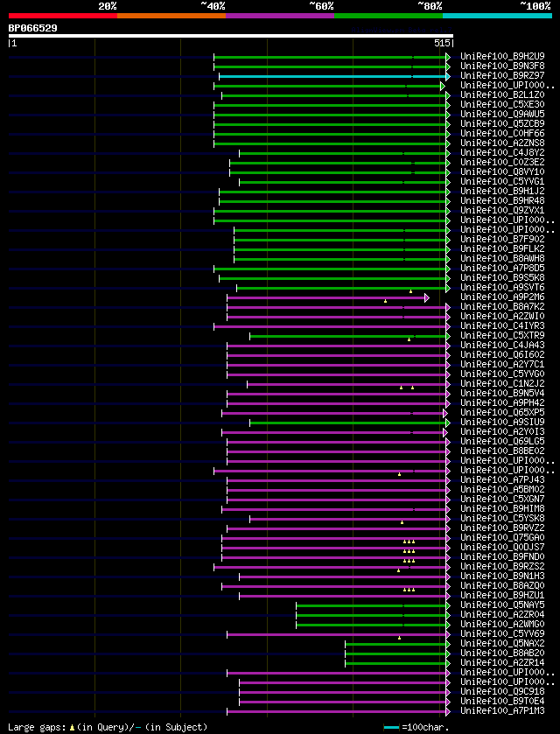Choose the UniRef100_A7P8D5 entry

[x=502, y=269]
